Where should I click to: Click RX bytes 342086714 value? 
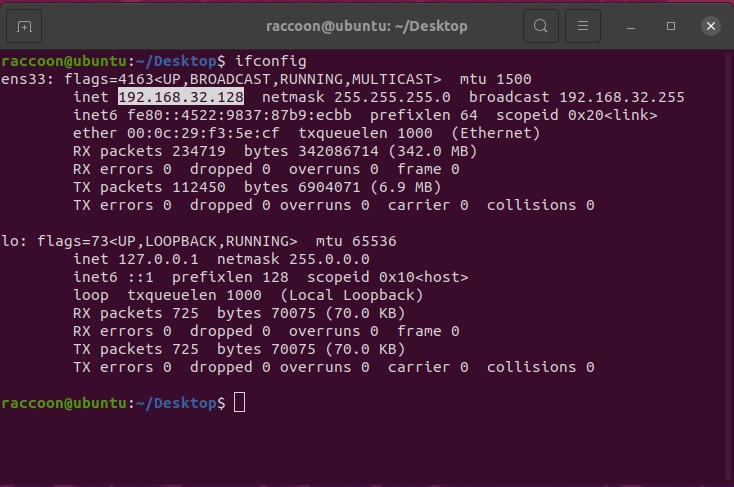pos(338,151)
